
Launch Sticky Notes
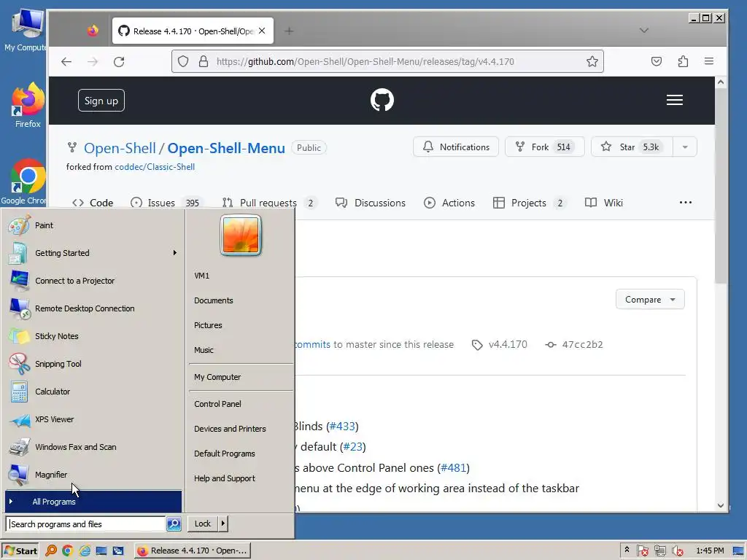[93, 335]
